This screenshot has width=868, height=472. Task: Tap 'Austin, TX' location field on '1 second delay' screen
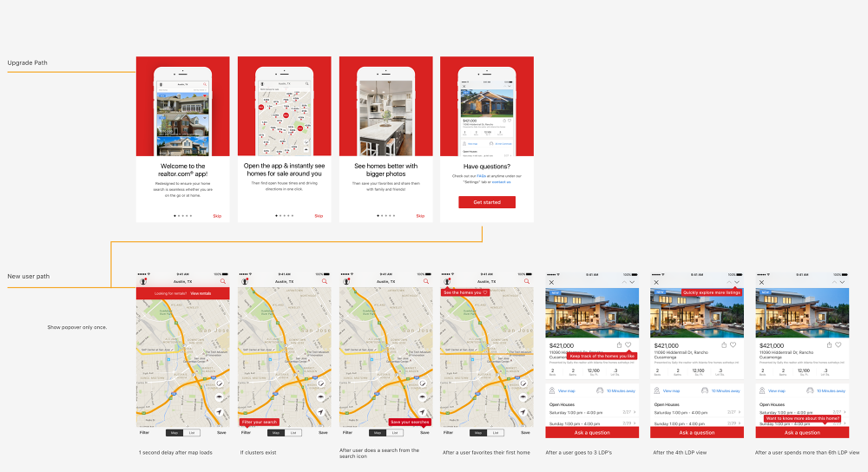(182, 281)
